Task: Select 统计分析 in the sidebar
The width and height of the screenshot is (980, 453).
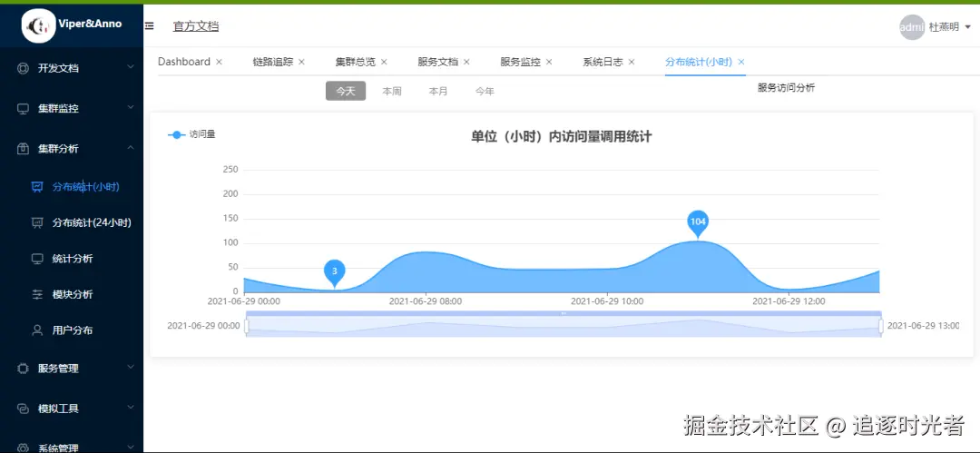Action: click(72, 259)
